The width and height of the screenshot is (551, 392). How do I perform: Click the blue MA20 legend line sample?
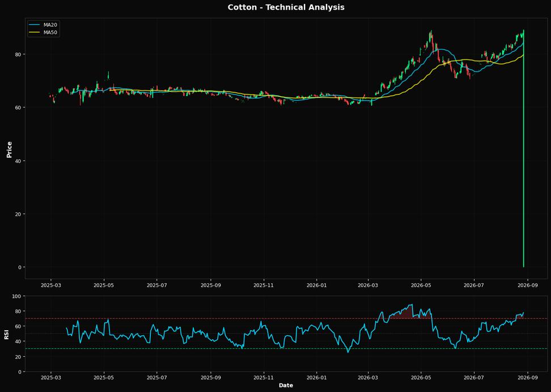point(35,25)
